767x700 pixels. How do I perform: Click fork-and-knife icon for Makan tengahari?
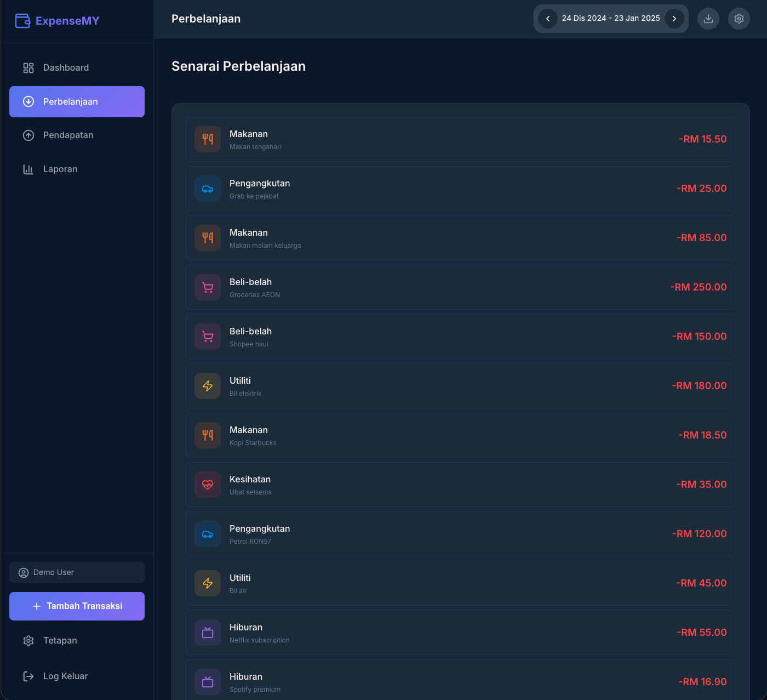(208, 139)
